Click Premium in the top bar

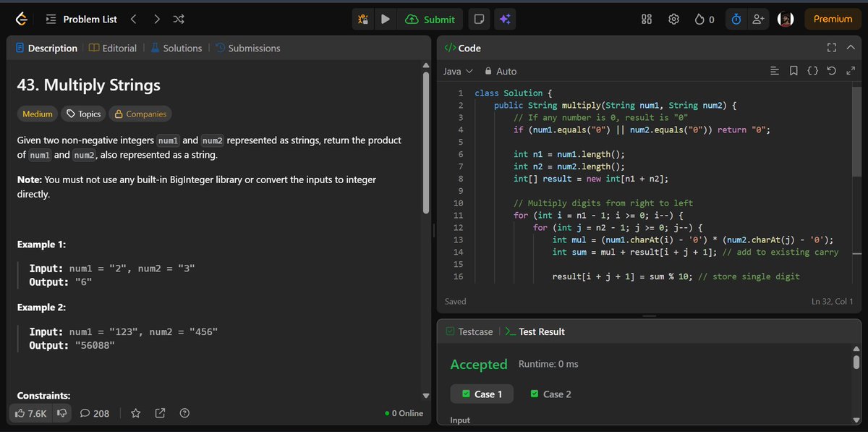pos(832,19)
